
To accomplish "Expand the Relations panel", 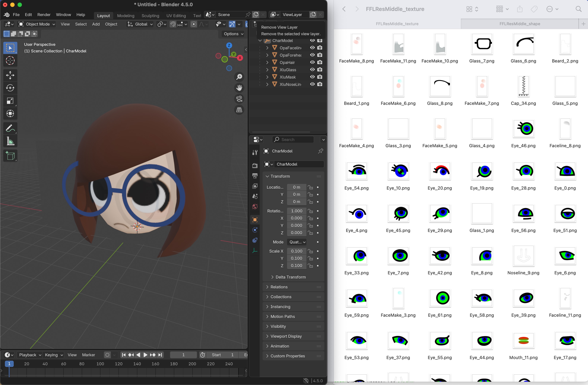I will tap(279, 287).
